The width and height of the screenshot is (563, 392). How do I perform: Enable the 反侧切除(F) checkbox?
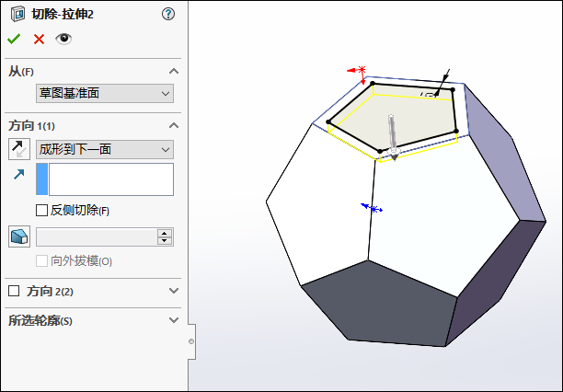tap(41, 210)
